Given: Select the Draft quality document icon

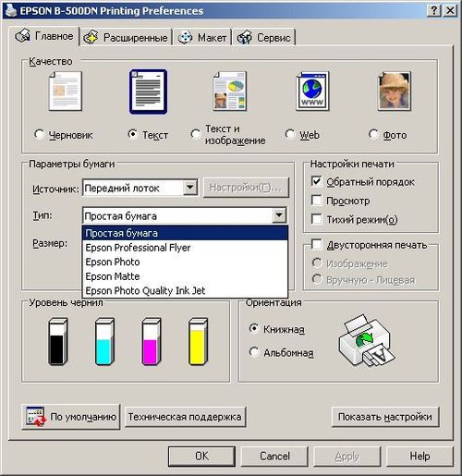Looking at the screenshot, I should [66, 92].
